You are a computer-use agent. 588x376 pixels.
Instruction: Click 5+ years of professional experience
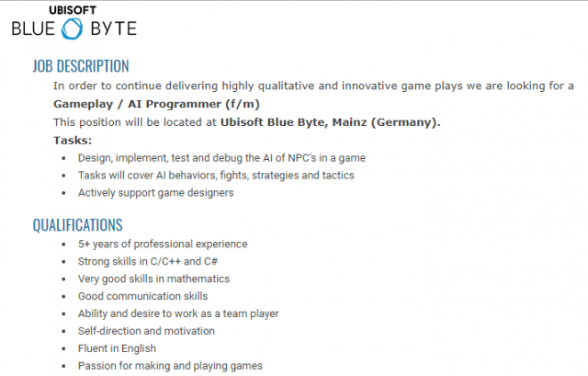(163, 245)
